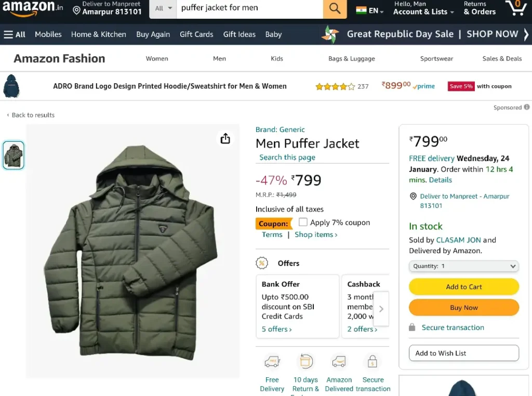Expand the All search category dropdown
532x396 pixels.
coord(164,8)
